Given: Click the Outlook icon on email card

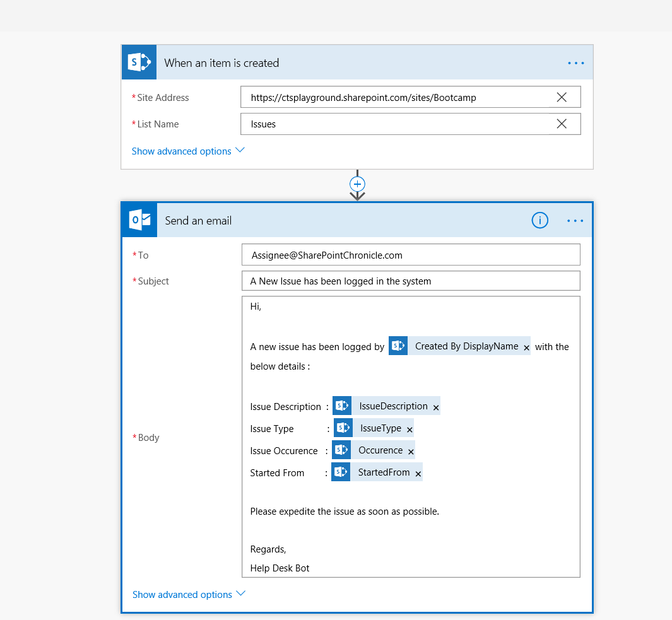Looking at the screenshot, I should tap(139, 219).
